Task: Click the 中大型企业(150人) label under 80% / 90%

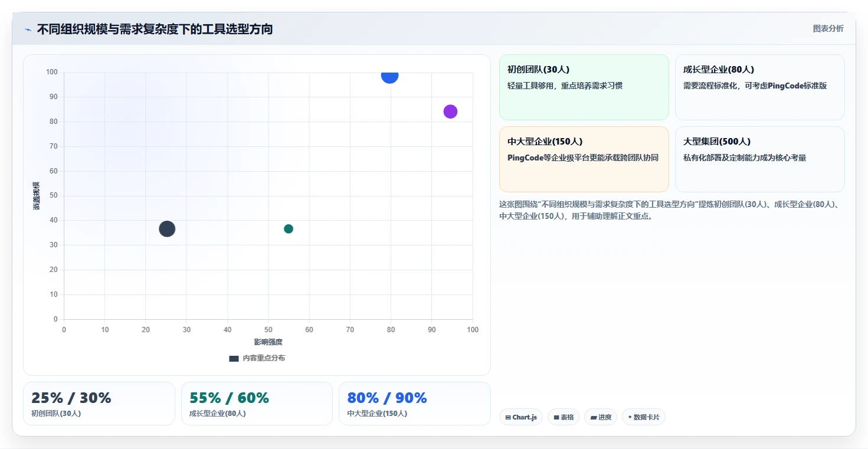Action: pyautogui.click(x=377, y=414)
